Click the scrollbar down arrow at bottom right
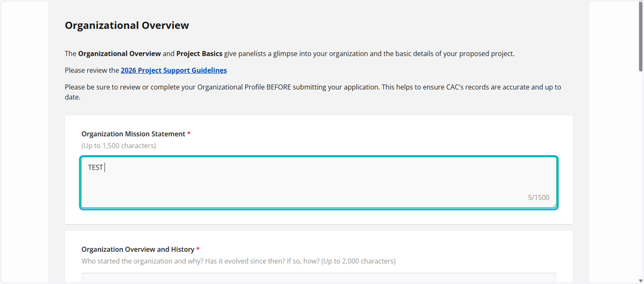644x284 pixels. [x=640, y=281]
